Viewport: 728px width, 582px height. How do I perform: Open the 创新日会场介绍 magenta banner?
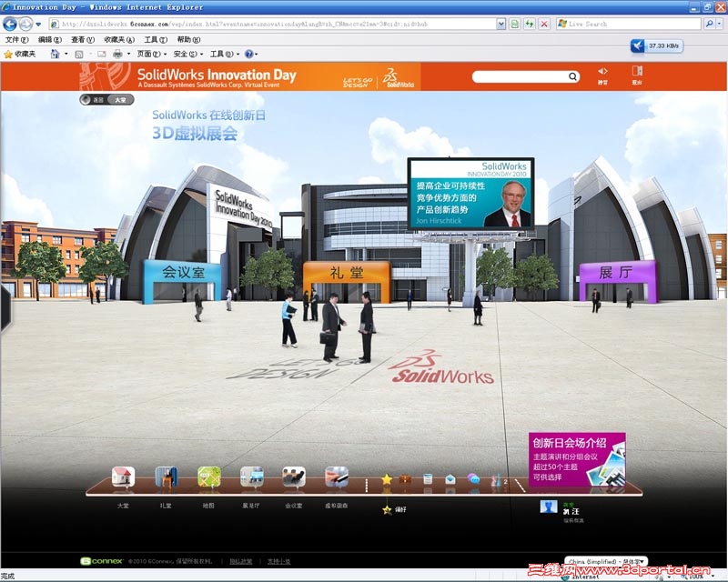pyautogui.click(x=577, y=459)
